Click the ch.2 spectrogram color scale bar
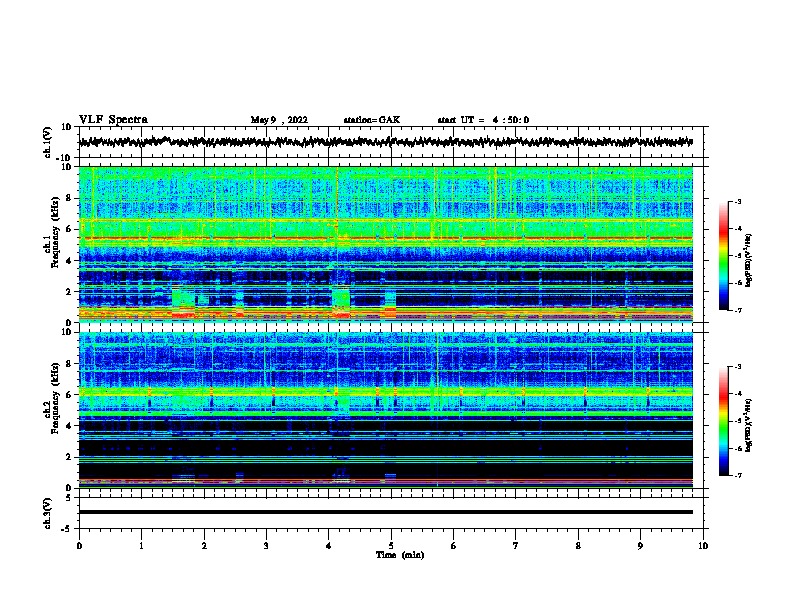792x612 pixels. point(723,421)
